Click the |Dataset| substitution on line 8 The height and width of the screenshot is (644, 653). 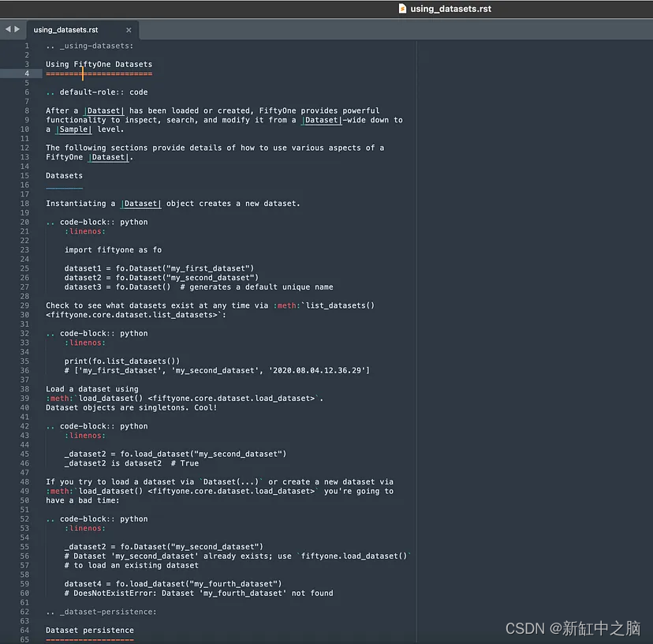[x=104, y=110]
